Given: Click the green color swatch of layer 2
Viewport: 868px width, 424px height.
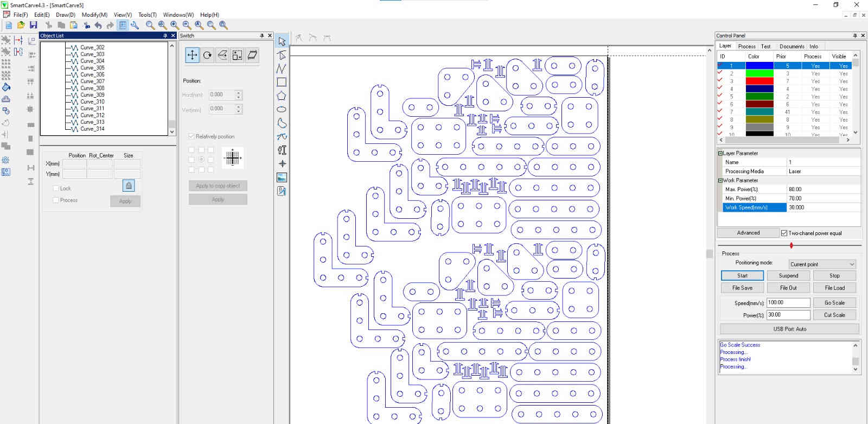Looking at the screenshot, I should (759, 73).
